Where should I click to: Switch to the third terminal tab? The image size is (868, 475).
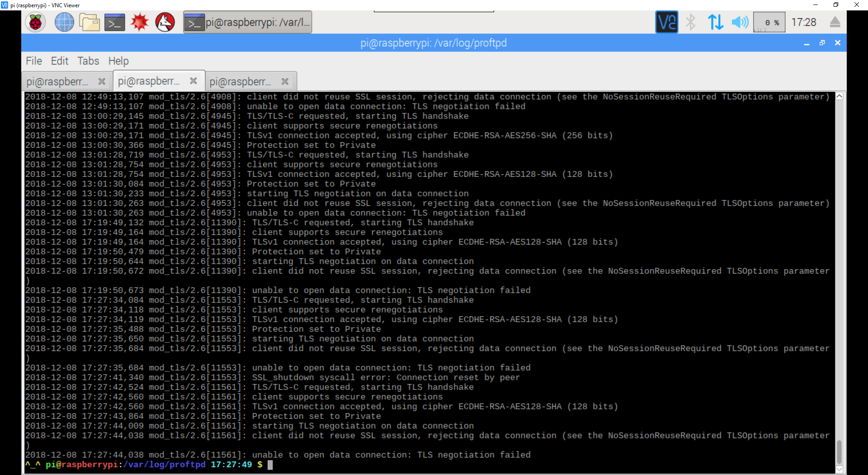click(241, 82)
